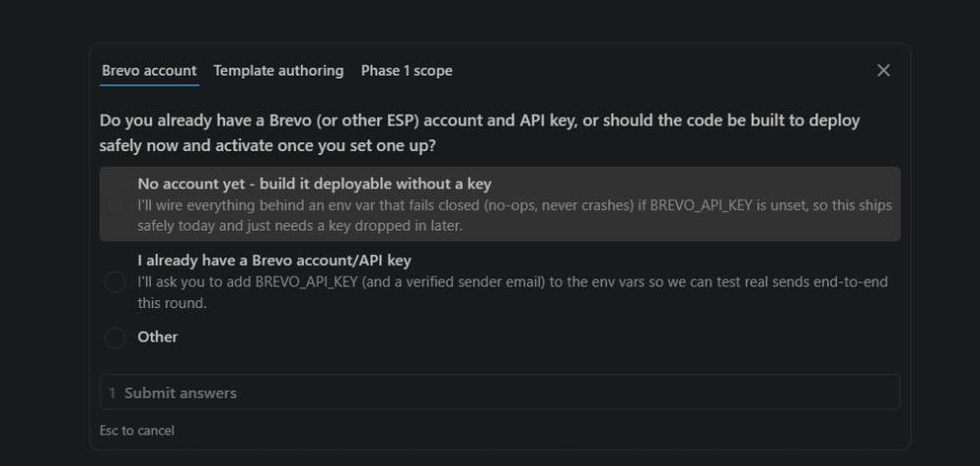Select the 'No account yet' radio circle
The height and width of the screenshot is (466, 980).
115,204
